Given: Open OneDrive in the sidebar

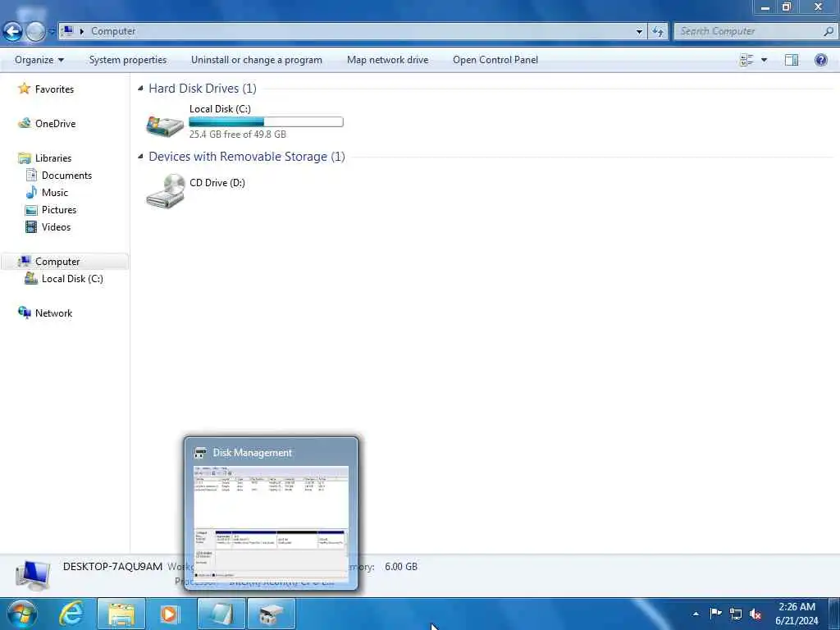Looking at the screenshot, I should point(55,124).
